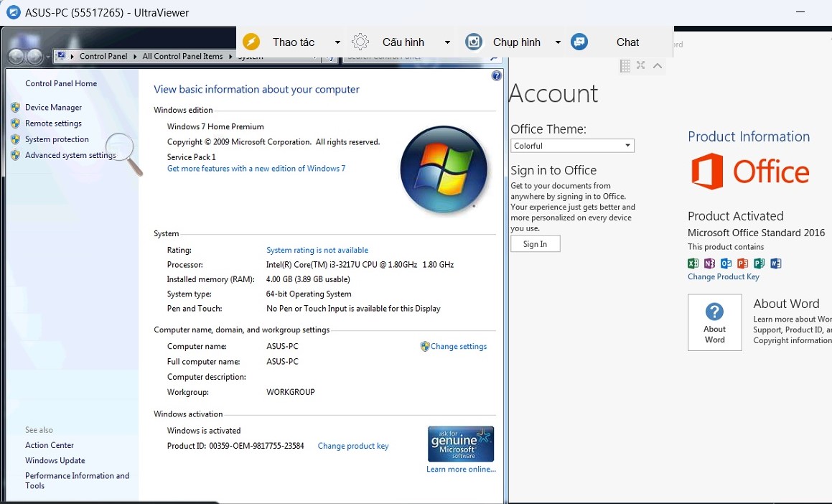Click Control Panel in the address breadcrumb
This screenshot has width=832, height=504.
coord(103,56)
